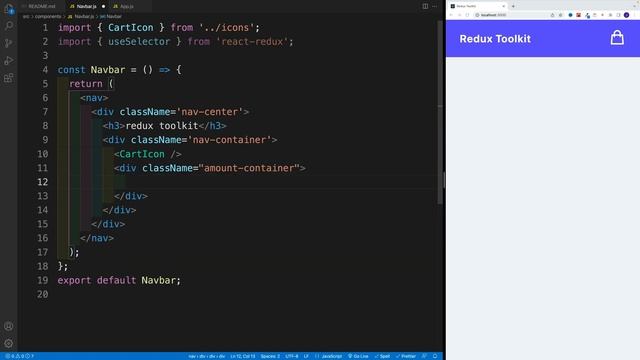Click the Go Live button
This screenshot has width=640, height=360.
coord(358,356)
